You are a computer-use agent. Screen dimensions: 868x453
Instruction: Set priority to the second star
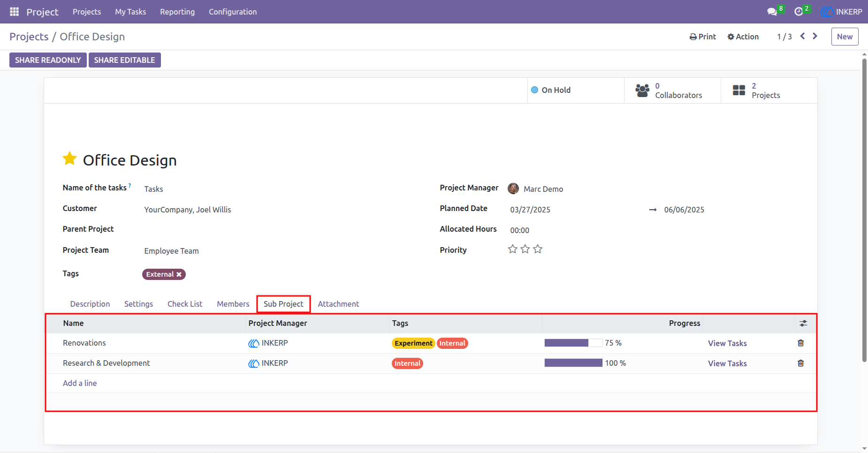[525, 249]
